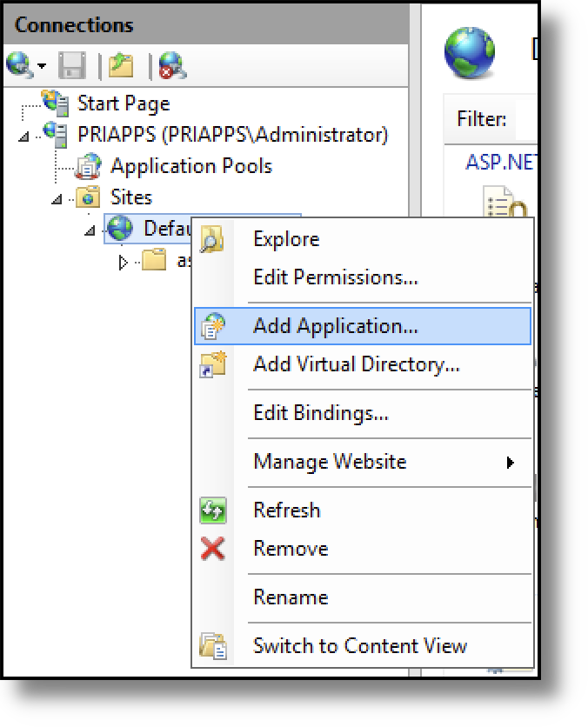Collapse the PRIAPPS server node
This screenshot has height=727, width=588.
pos(23,137)
